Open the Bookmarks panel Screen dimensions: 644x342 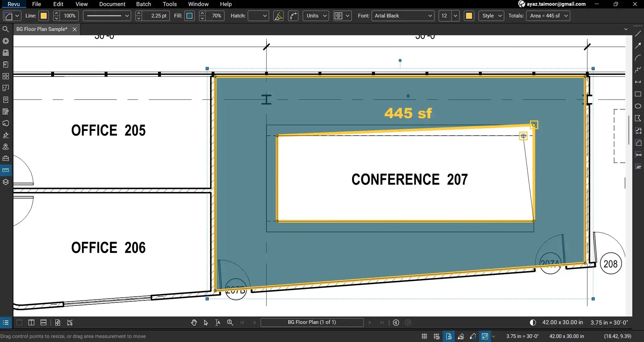(6, 64)
